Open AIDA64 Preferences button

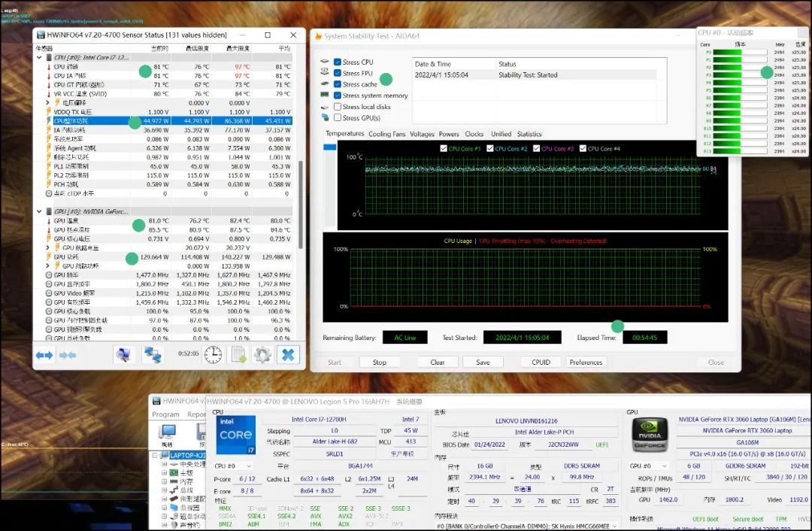(586, 362)
